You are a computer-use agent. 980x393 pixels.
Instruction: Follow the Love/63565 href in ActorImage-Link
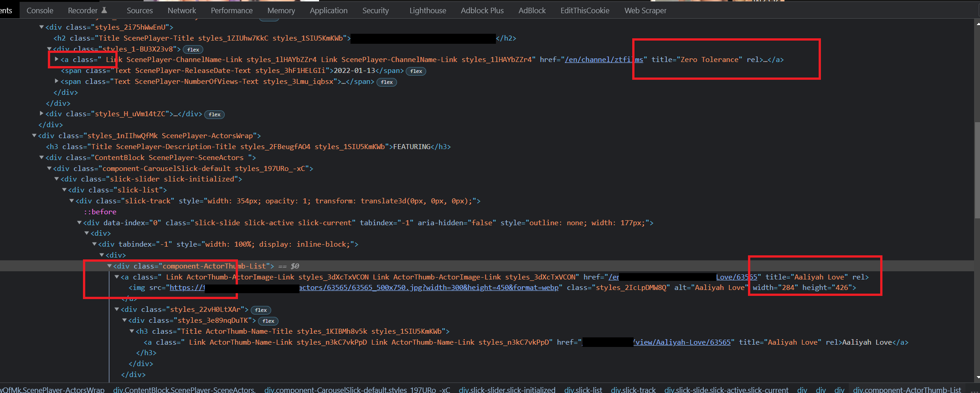pos(737,277)
